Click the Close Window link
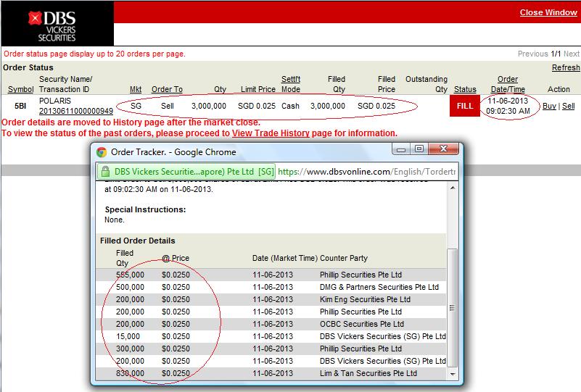 click(x=548, y=12)
